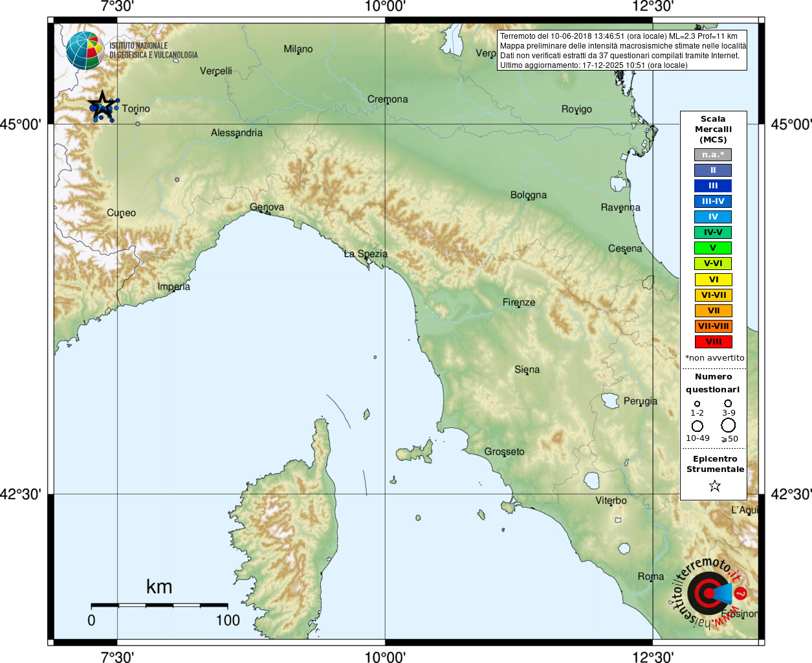Select the intensity II color swatch
This screenshot has width=812, height=663.
713,170
